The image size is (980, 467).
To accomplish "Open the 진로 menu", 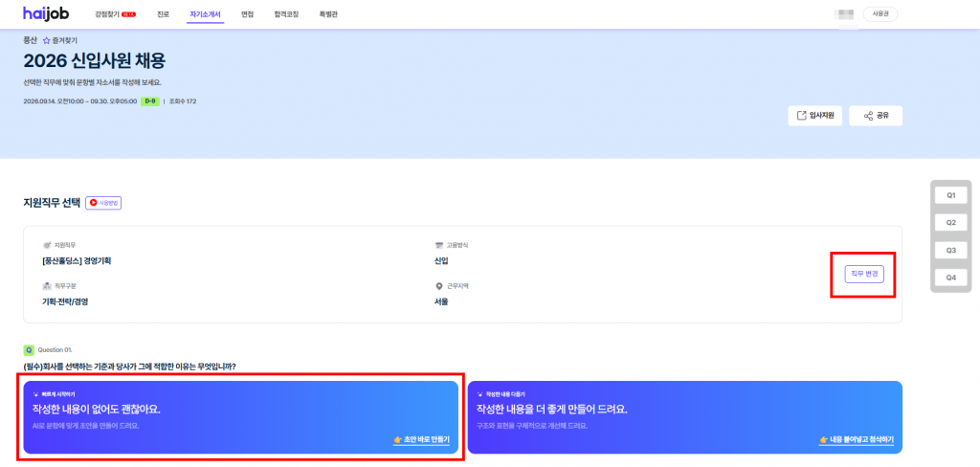I will coord(163,13).
